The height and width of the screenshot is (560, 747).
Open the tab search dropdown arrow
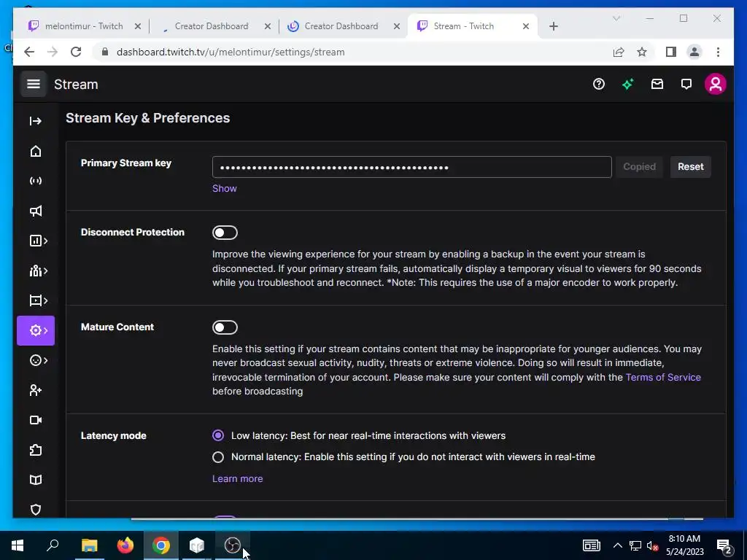pos(616,18)
